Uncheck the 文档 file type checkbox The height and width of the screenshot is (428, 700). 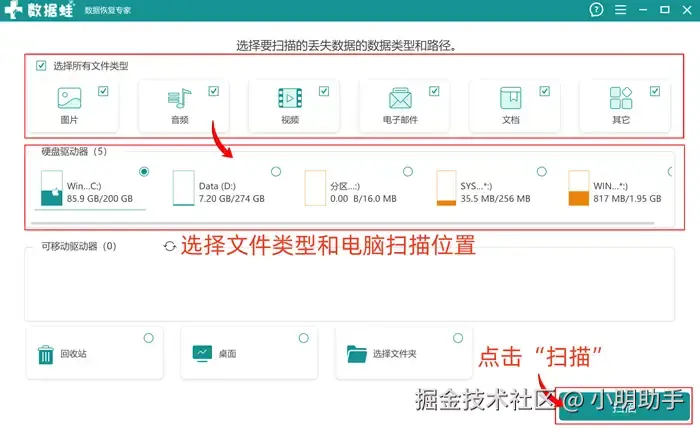[x=544, y=91]
